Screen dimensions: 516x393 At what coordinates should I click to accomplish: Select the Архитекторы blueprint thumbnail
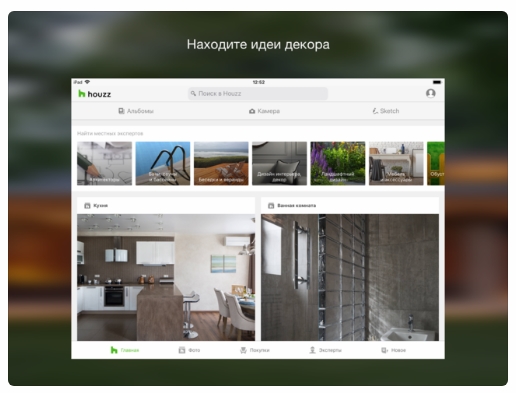pyautogui.click(x=104, y=163)
